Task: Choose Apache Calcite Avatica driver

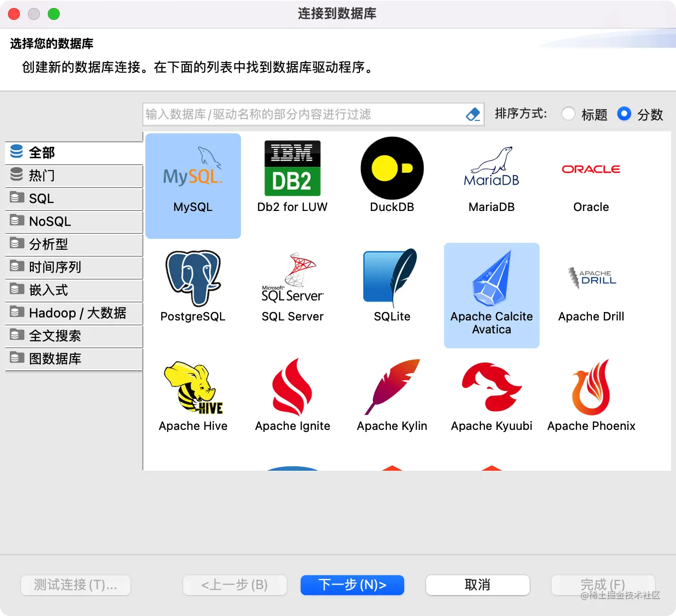Action: point(492,296)
